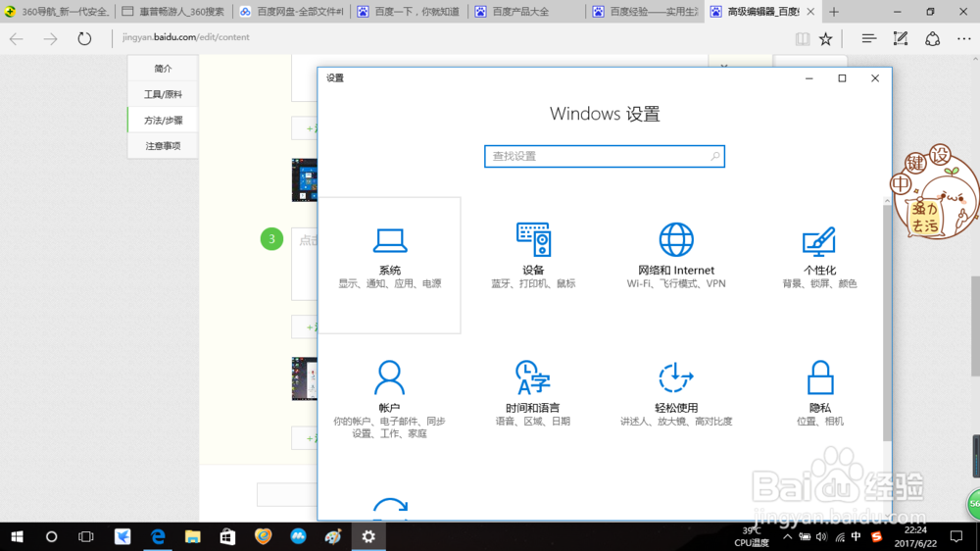Open the Privacy (隐私) lock settings
This screenshot has height=551, width=980.
click(819, 393)
